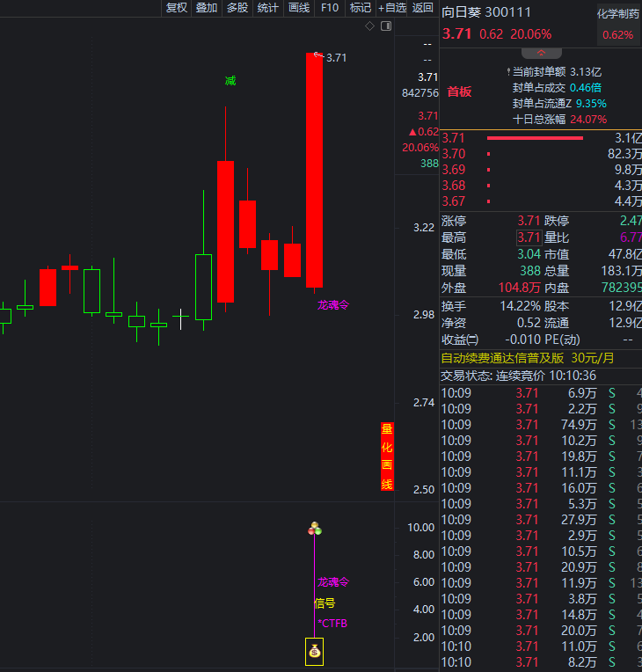This screenshot has height=672, width=642.
Task: Select the 3.69 bid price row
Action: point(541,170)
